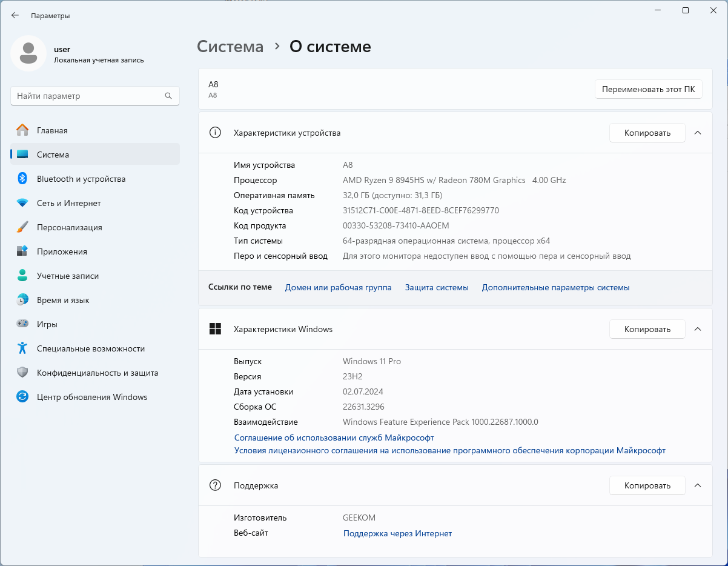Image resolution: width=728 pixels, height=566 pixels.
Task: Click the info icon beside device specifications
Action: 215,133
